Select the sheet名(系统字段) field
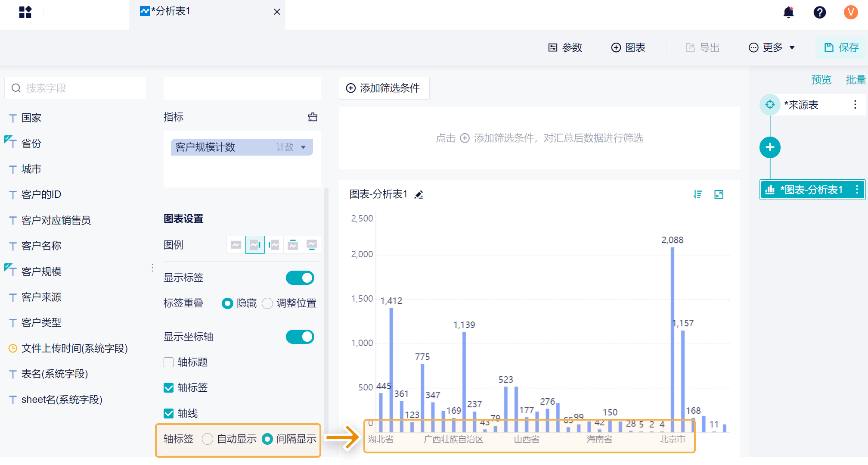 tap(62, 399)
